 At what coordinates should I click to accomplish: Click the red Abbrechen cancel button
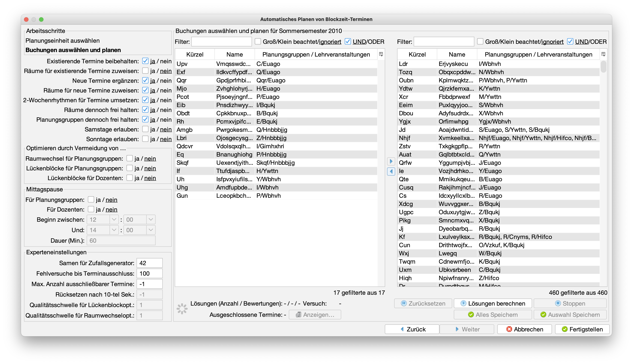click(x=524, y=329)
